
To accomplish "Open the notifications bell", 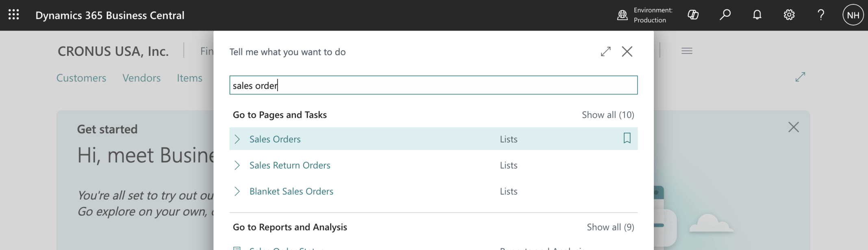I will [x=757, y=15].
